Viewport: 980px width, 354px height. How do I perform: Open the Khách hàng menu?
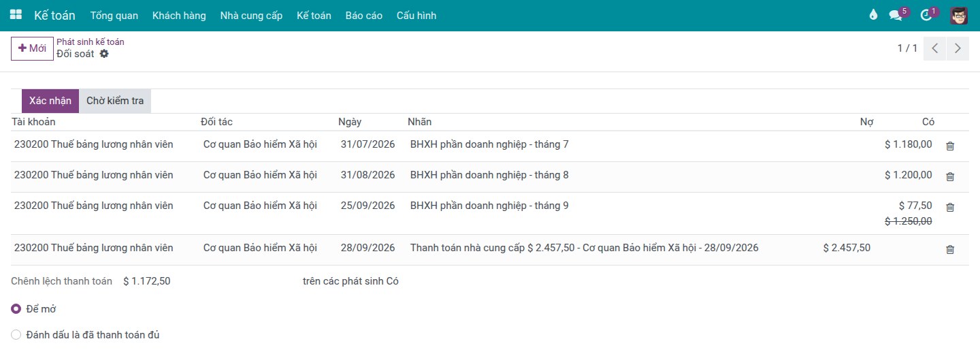(179, 15)
